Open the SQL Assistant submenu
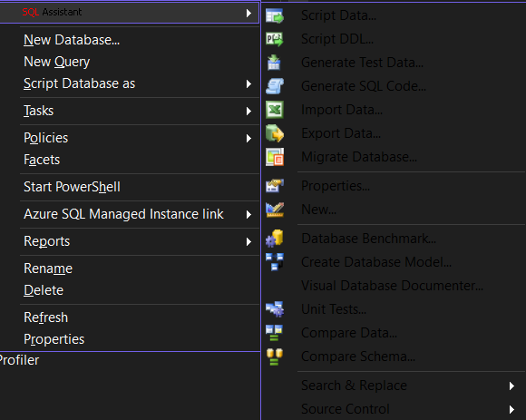The image size is (526, 420). [x=130, y=13]
